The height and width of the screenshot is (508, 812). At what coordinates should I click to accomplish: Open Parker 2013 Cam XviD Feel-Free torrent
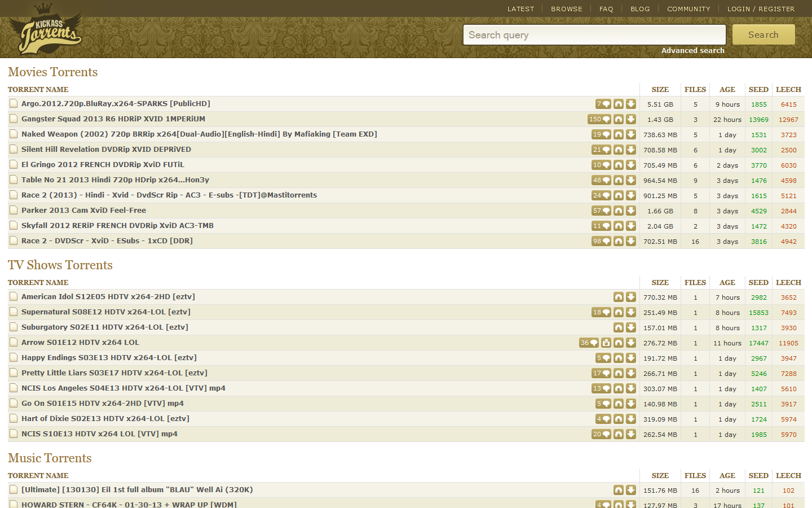[x=83, y=211]
